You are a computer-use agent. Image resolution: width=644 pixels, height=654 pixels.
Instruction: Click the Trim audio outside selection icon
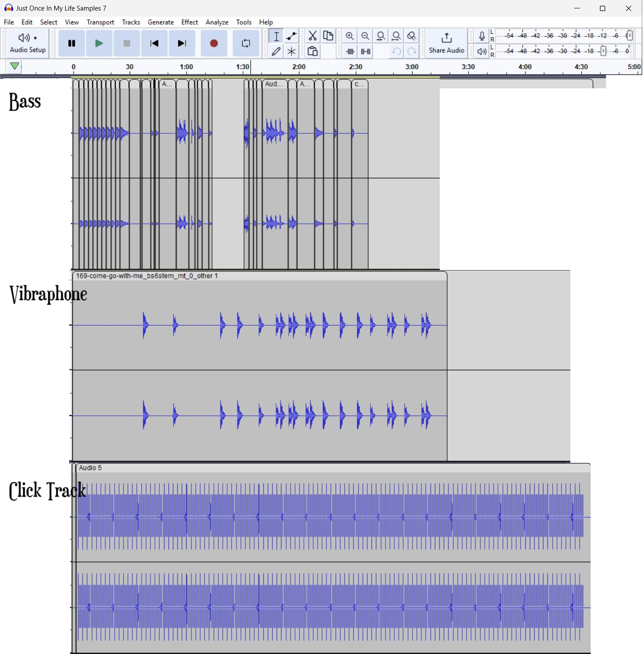click(350, 51)
